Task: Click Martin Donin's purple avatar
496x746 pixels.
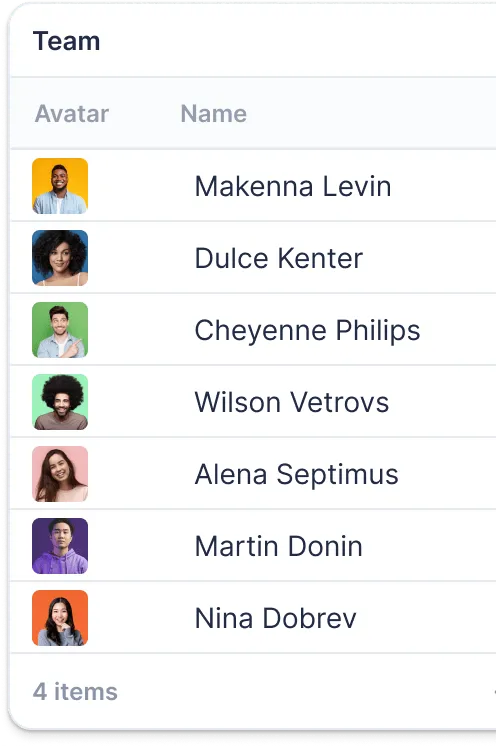Action: tap(60, 546)
